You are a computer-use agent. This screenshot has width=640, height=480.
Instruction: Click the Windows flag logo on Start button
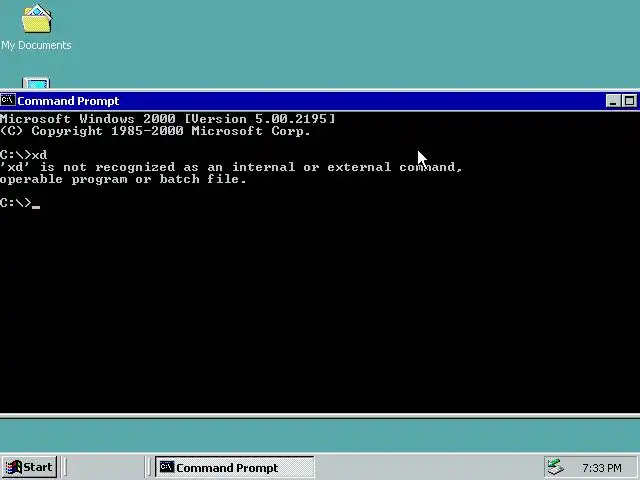[x=14, y=467]
